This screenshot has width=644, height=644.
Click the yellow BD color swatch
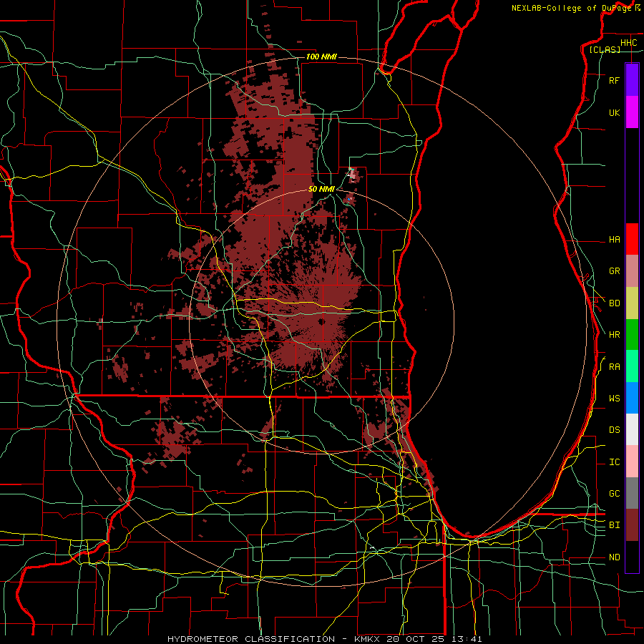632,303
